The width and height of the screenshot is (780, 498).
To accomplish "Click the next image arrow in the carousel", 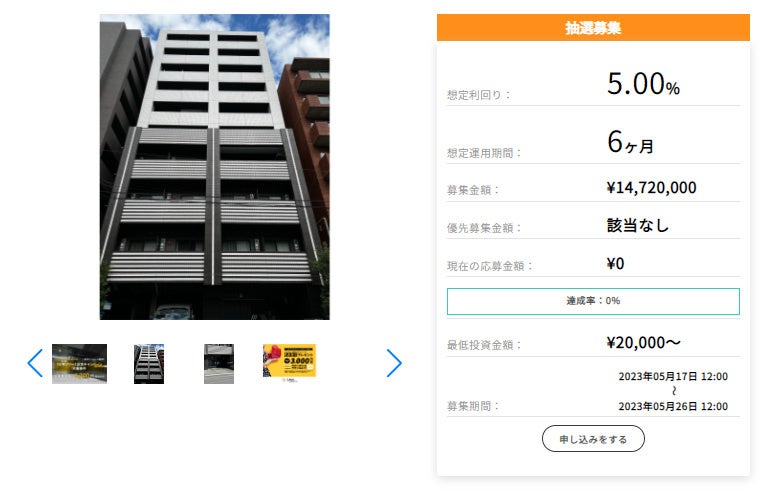I will [394, 363].
